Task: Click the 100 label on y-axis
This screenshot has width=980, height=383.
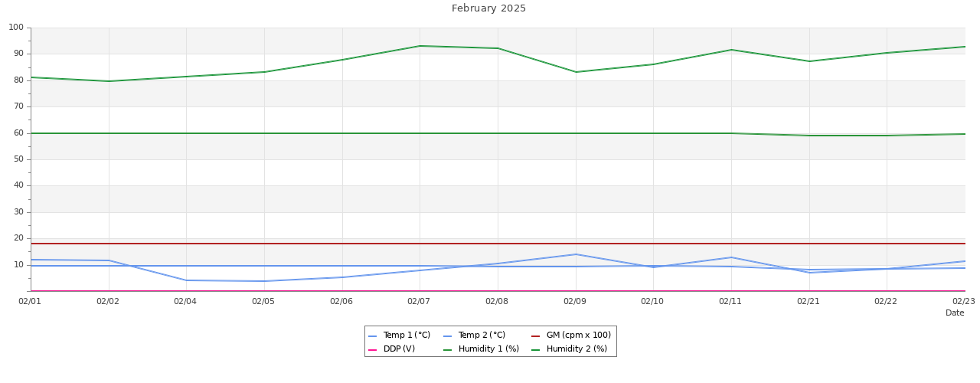Action: pos(16,28)
